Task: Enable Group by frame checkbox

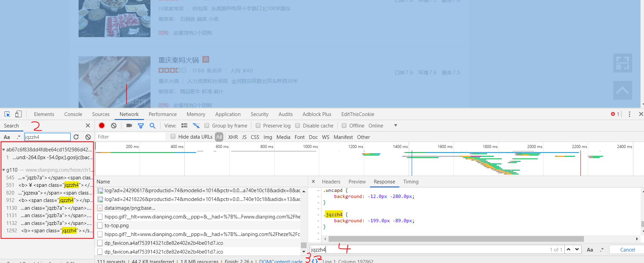Action: pos(207,125)
